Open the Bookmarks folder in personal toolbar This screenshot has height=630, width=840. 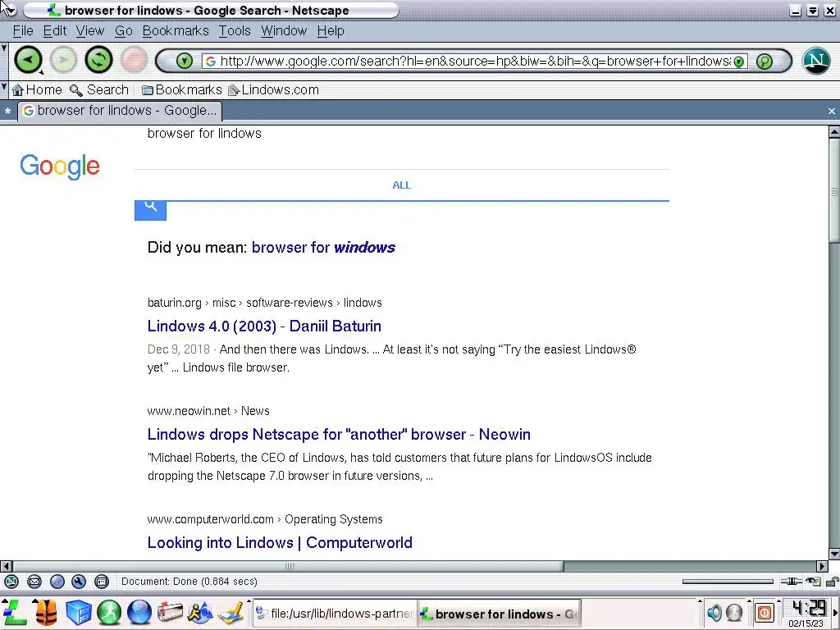[181, 89]
